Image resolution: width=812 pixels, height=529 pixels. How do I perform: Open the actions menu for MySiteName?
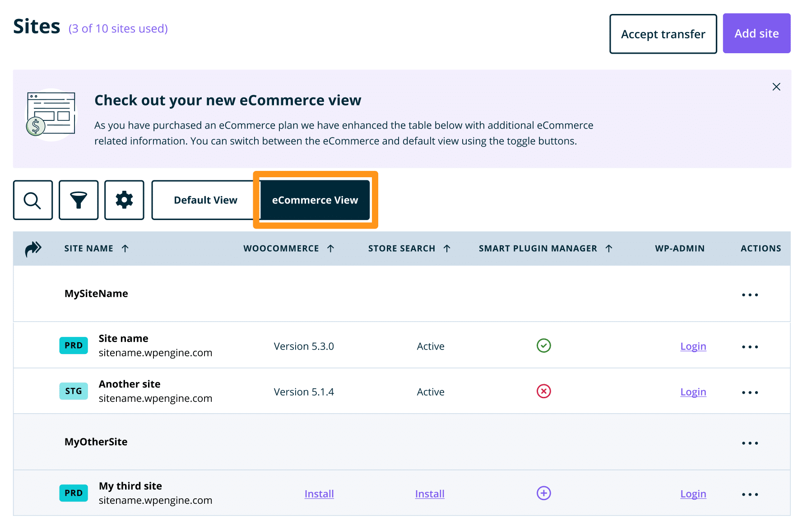tap(749, 294)
